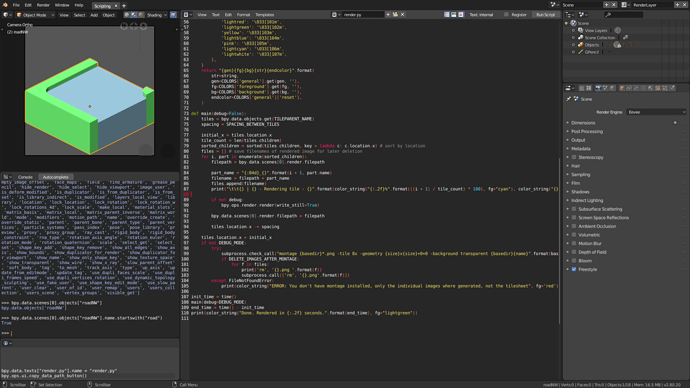
Task: Open the Help menu
Action: tap(79, 5)
